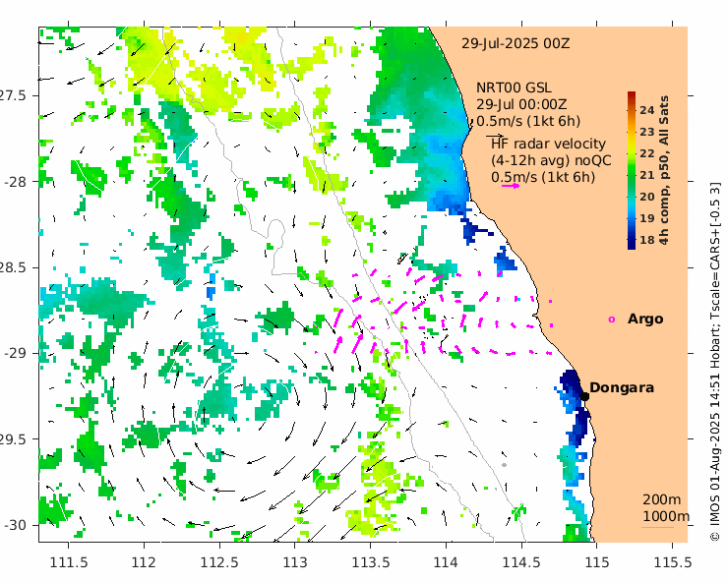
Task: Click the 'HF radar velocity' label
Action: (x=548, y=144)
